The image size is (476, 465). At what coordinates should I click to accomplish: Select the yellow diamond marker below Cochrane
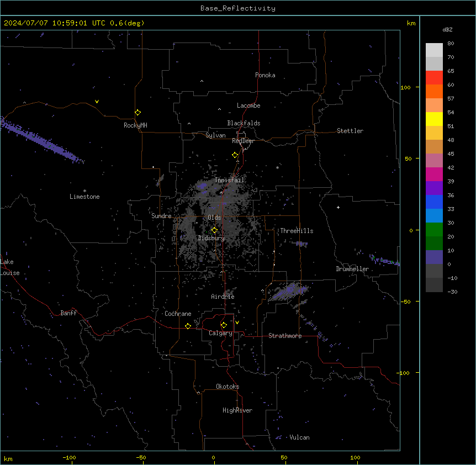188,326
